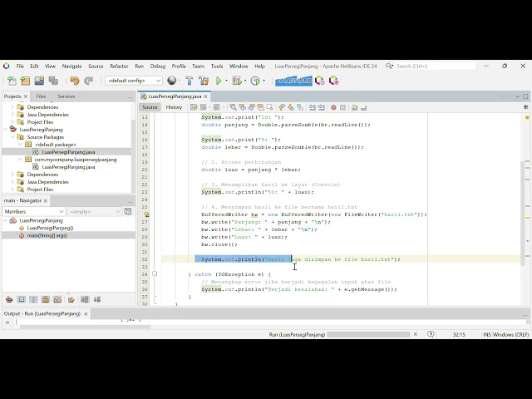Cancel the running process in status bar
This screenshot has height=399, width=532.
(x=416, y=334)
